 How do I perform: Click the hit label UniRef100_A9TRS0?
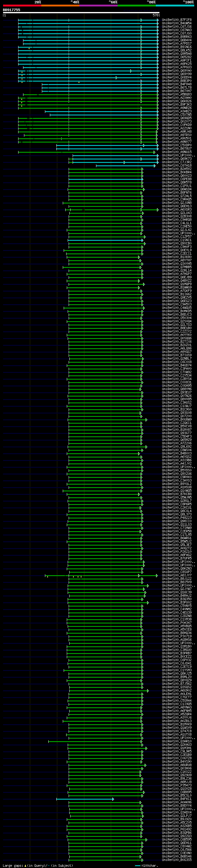[x=177, y=135]
